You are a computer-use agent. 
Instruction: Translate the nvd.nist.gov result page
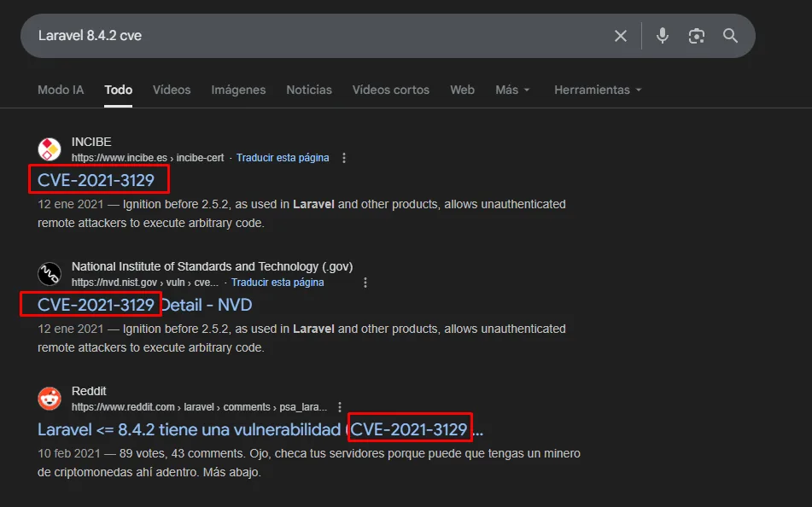point(277,283)
